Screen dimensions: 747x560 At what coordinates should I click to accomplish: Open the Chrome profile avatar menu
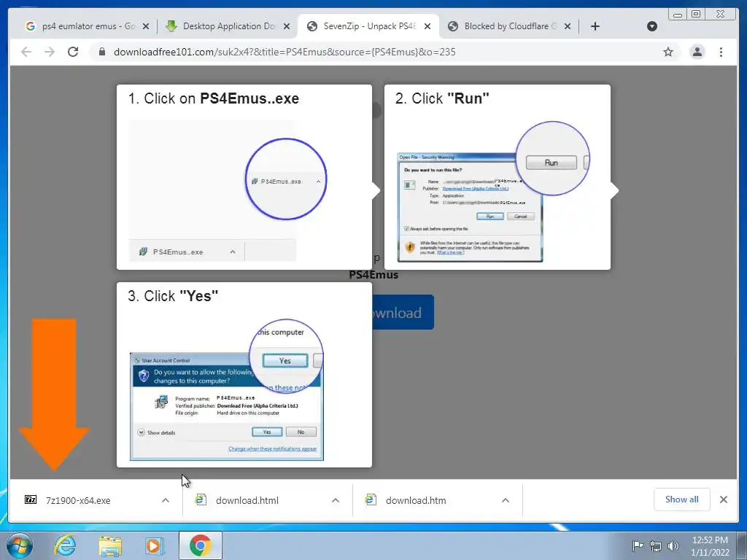tap(697, 52)
